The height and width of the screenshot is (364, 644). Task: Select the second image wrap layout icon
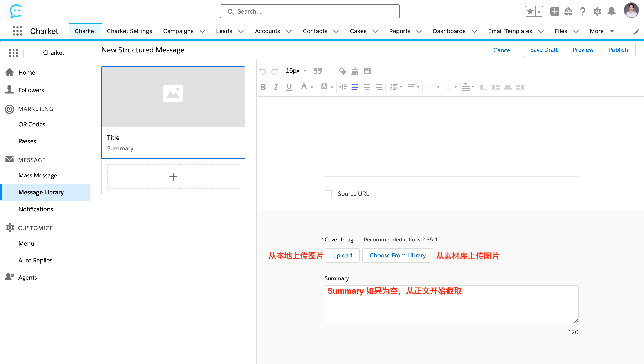click(495, 87)
